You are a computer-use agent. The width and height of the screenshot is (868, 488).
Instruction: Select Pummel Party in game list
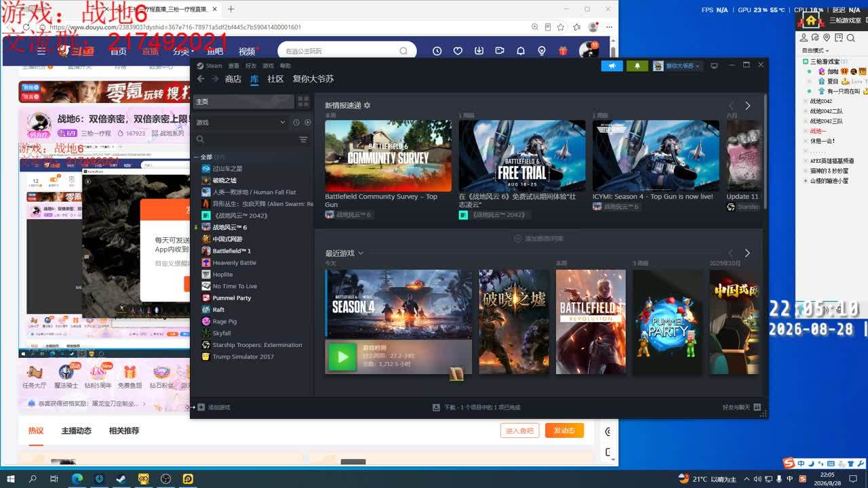(232, 298)
